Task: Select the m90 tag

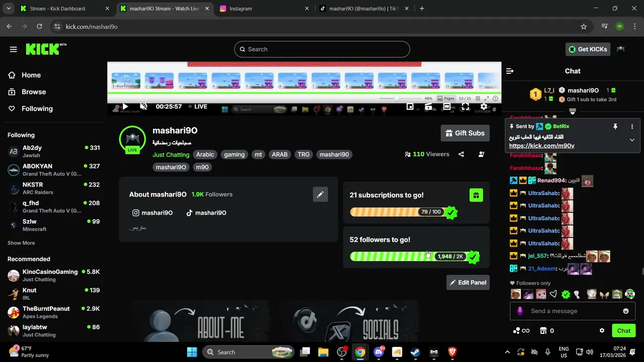Action: point(202,167)
